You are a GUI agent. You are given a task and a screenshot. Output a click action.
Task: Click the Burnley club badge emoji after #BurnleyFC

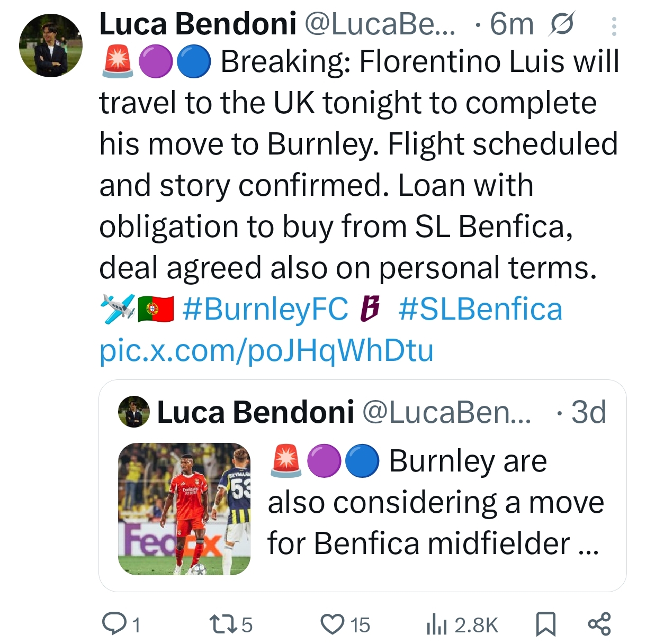[x=370, y=310]
